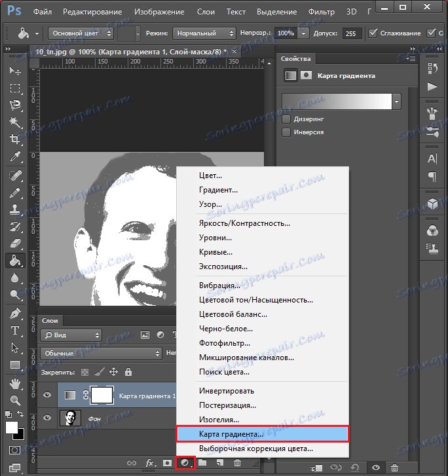Open the Paragraph panel icon
448x476 pixels.
pyautogui.click(x=432, y=176)
